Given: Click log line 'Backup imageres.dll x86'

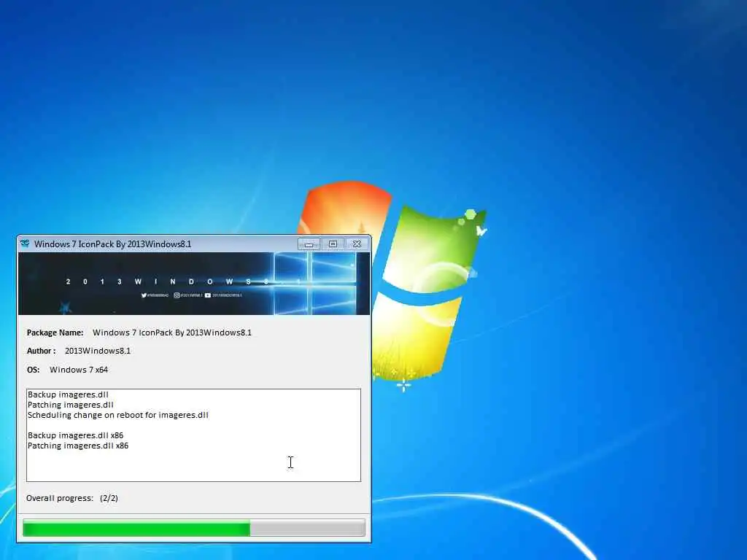Looking at the screenshot, I should pos(75,435).
